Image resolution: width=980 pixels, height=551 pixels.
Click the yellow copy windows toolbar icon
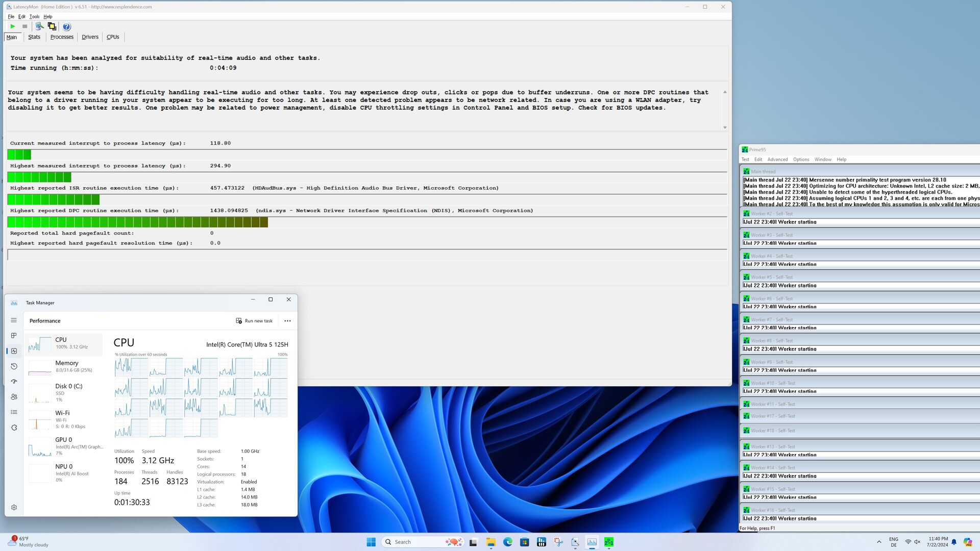52,27
